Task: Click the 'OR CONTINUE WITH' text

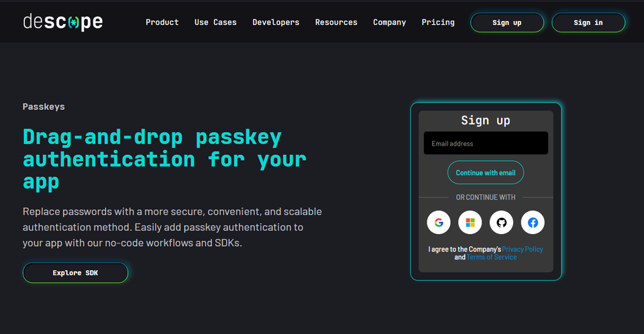Action: coord(486,197)
